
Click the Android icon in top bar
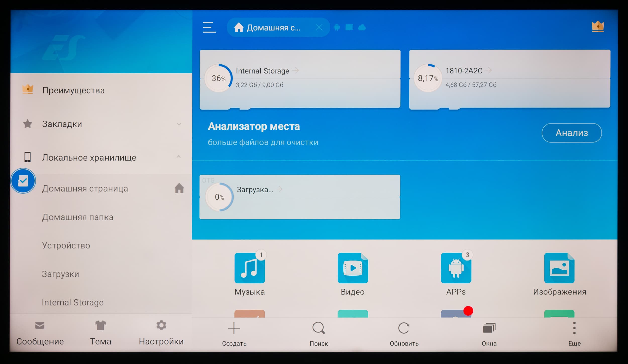point(337,27)
